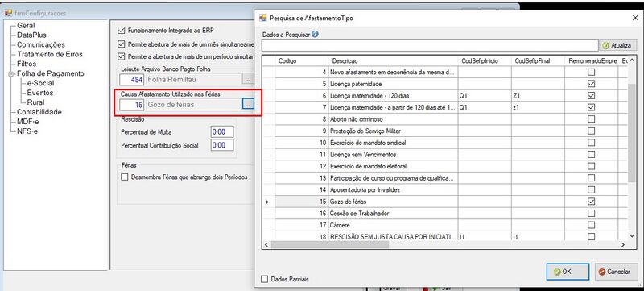Select Geral in the configuration tree

coord(26,26)
